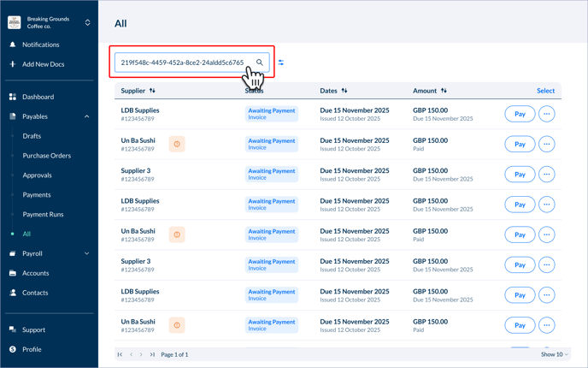Click the warning icon on third Un Ba Sushi
The width and height of the screenshot is (588, 368).
[177, 325]
